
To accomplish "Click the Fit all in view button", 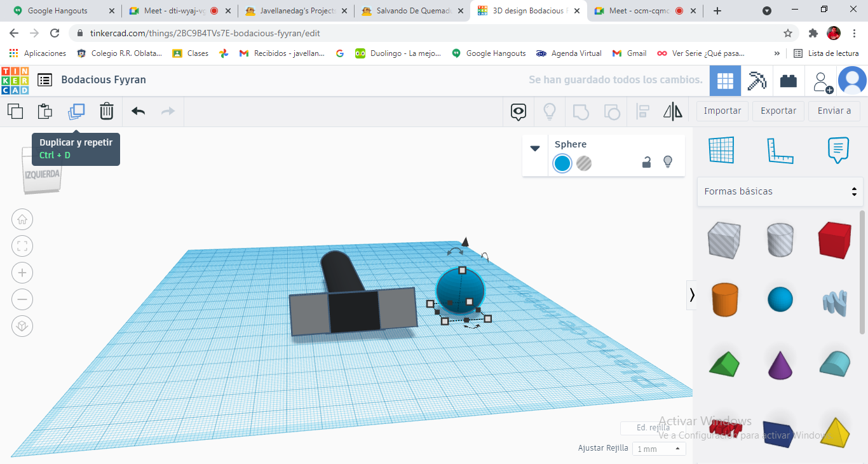I will pos(22,247).
